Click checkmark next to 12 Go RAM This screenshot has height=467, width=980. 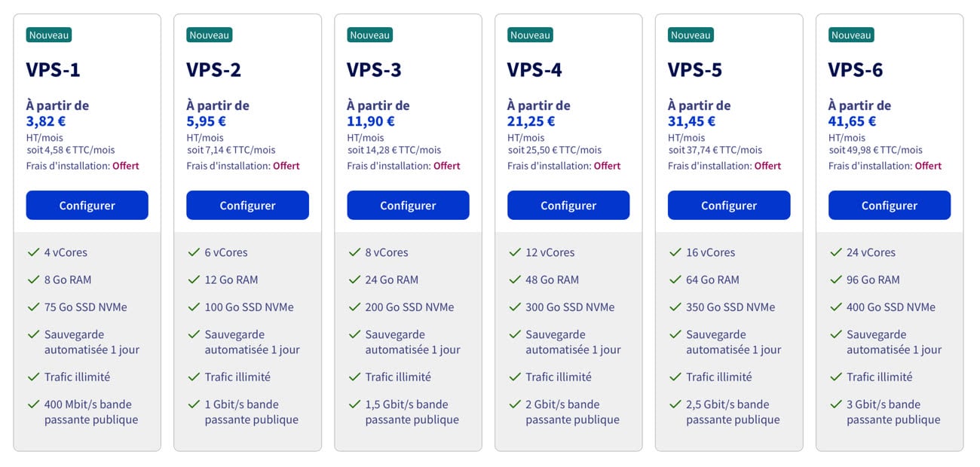(x=194, y=279)
